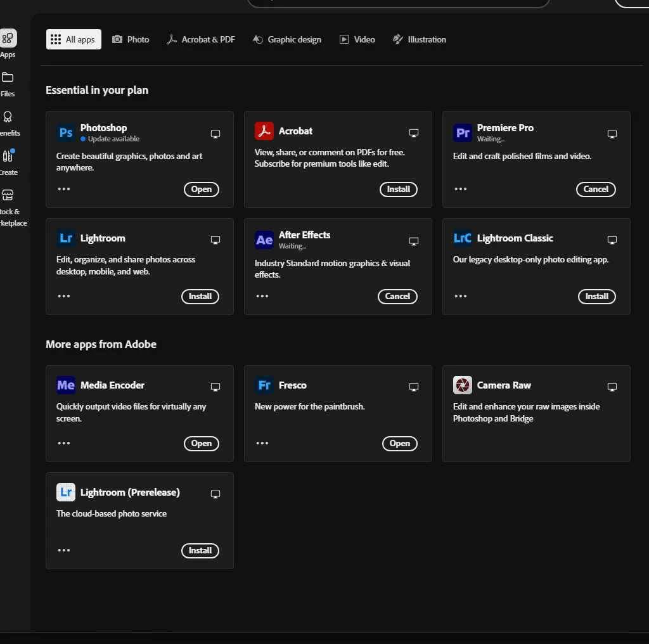This screenshot has width=649, height=644.
Task: Click 'Waiting...' status under After Effects
Action: (x=292, y=247)
